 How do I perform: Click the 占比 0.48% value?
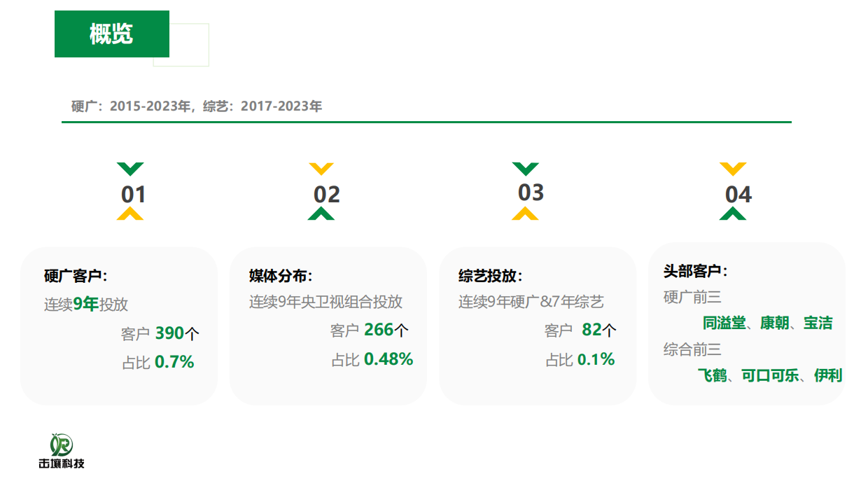[372, 360]
